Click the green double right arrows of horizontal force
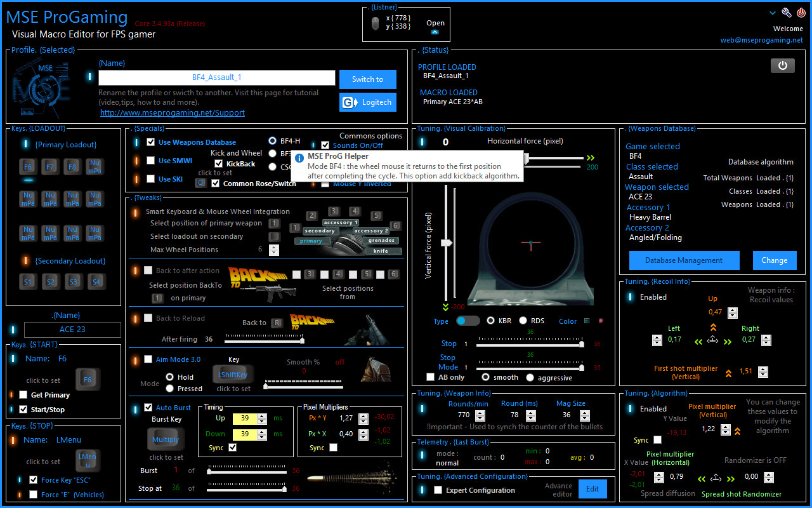Image resolution: width=812 pixels, height=508 pixels. [x=591, y=157]
